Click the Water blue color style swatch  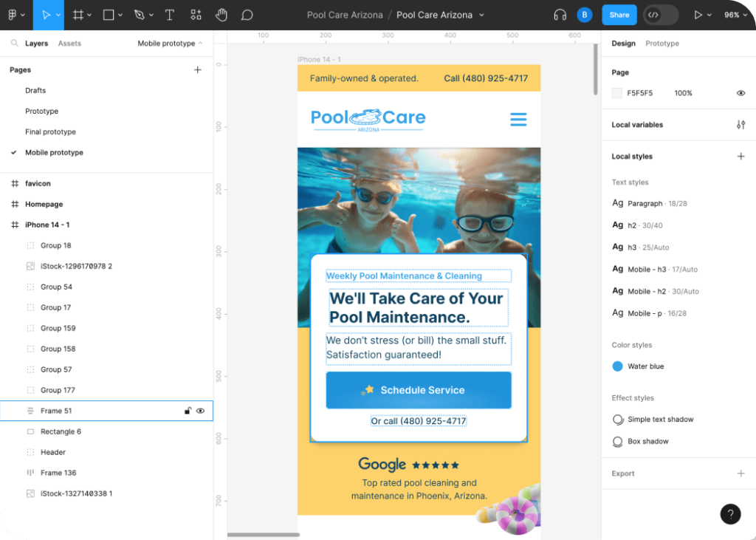tap(617, 366)
